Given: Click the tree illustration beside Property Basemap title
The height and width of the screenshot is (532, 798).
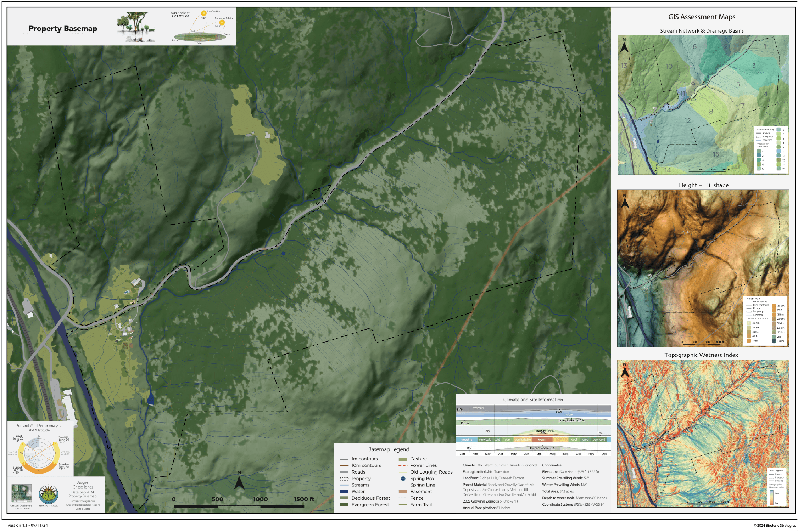Looking at the screenshot, I should (x=136, y=26).
